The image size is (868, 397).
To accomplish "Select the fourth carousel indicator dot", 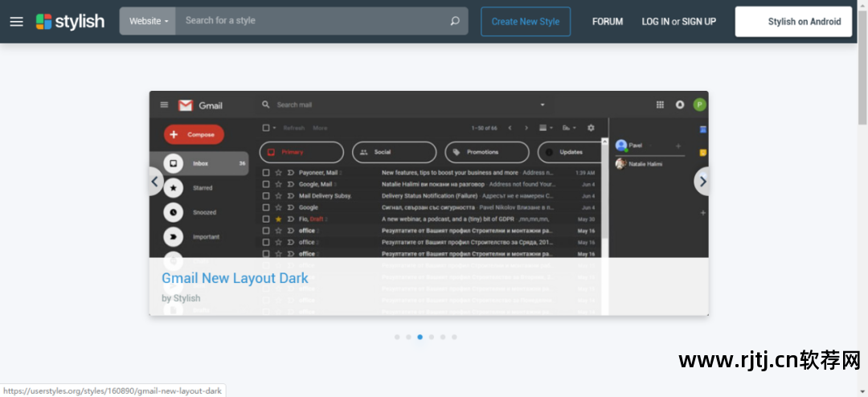I will point(432,337).
